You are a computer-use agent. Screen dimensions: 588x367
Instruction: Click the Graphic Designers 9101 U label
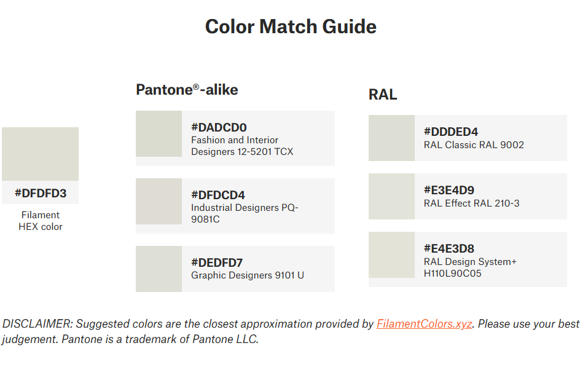pos(247,275)
